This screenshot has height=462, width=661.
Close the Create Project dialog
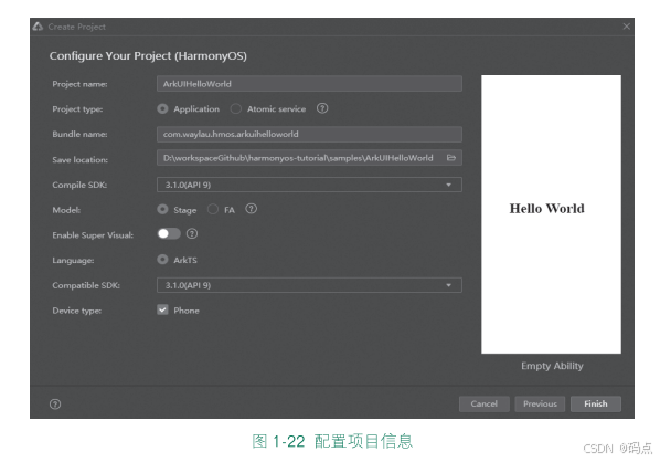click(x=626, y=27)
